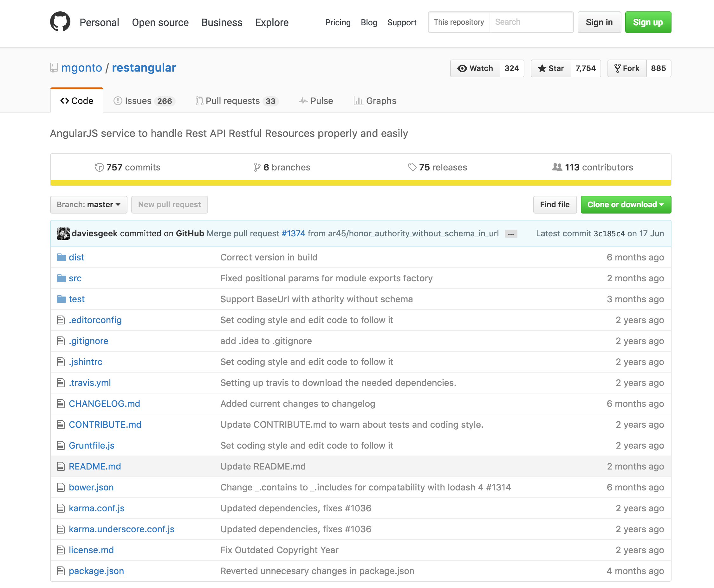Open the mgonto owner link
Viewport: 714px width, 588px height.
tap(82, 68)
